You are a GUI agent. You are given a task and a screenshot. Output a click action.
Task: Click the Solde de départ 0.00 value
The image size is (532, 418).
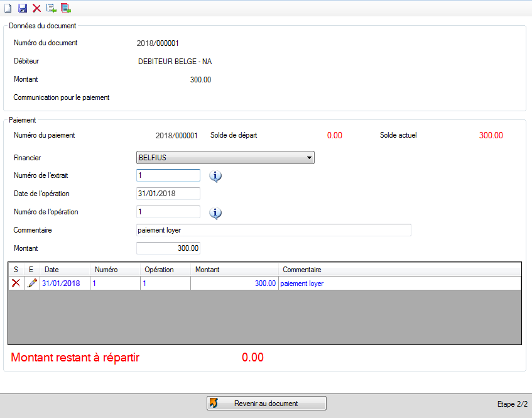335,135
